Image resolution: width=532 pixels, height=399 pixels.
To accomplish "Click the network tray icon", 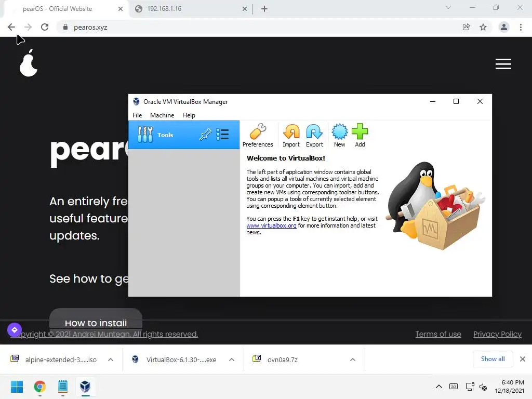I will (470, 387).
